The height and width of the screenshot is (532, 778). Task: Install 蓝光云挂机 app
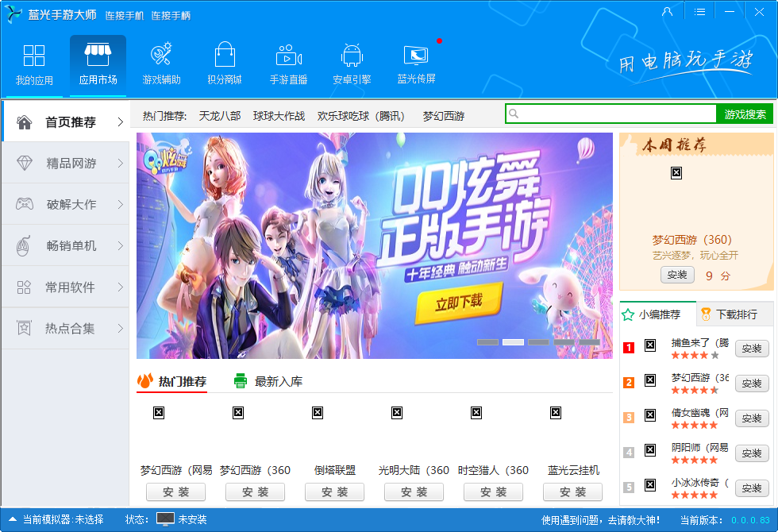tap(572, 492)
